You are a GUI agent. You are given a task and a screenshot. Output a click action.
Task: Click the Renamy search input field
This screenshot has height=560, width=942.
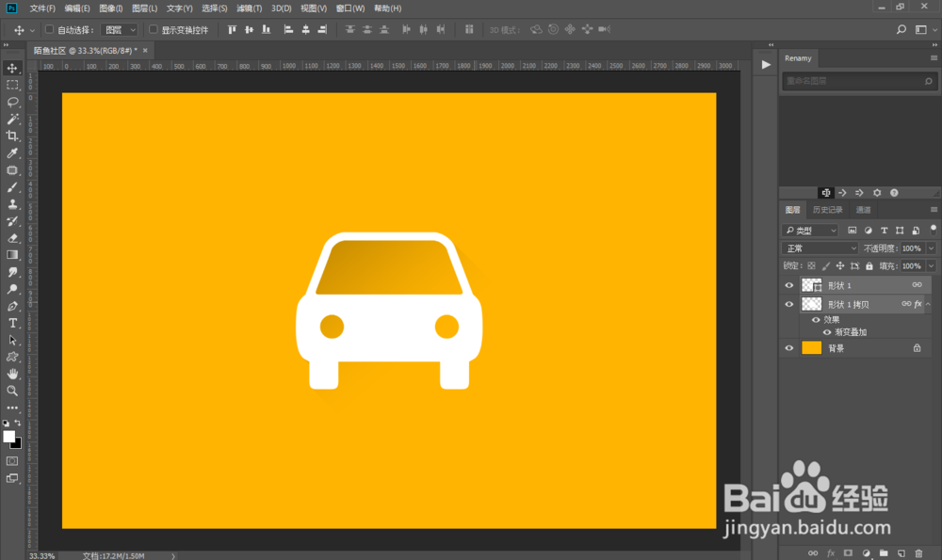(x=859, y=81)
